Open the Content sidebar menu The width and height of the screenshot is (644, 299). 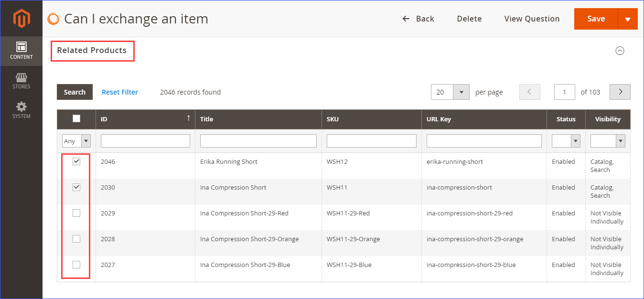click(x=21, y=51)
